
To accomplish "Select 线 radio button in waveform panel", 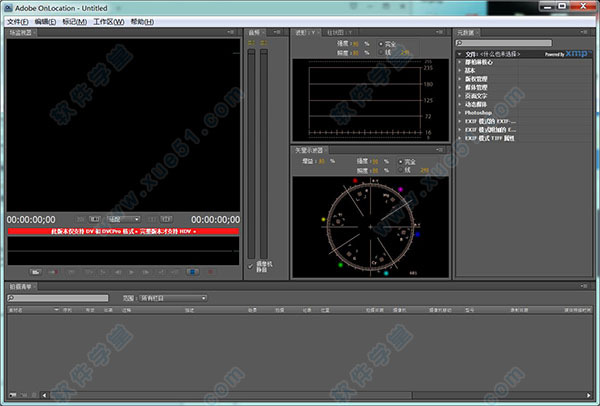I will [x=381, y=52].
